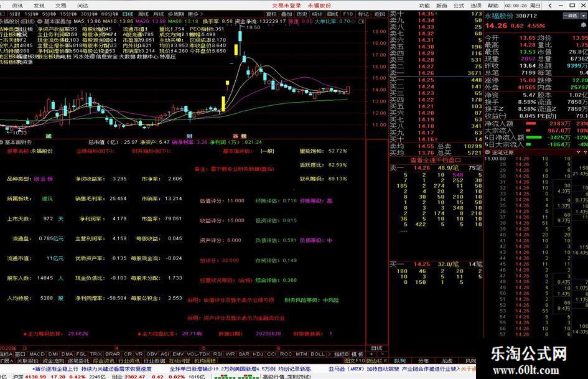Click the alert bell icon
The width and height of the screenshot is (588, 379).
tap(584, 25)
